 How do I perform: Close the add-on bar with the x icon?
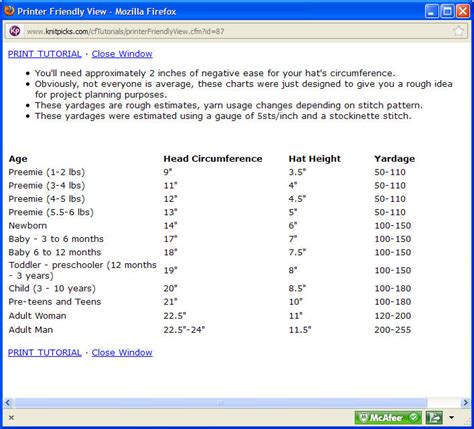point(11,417)
